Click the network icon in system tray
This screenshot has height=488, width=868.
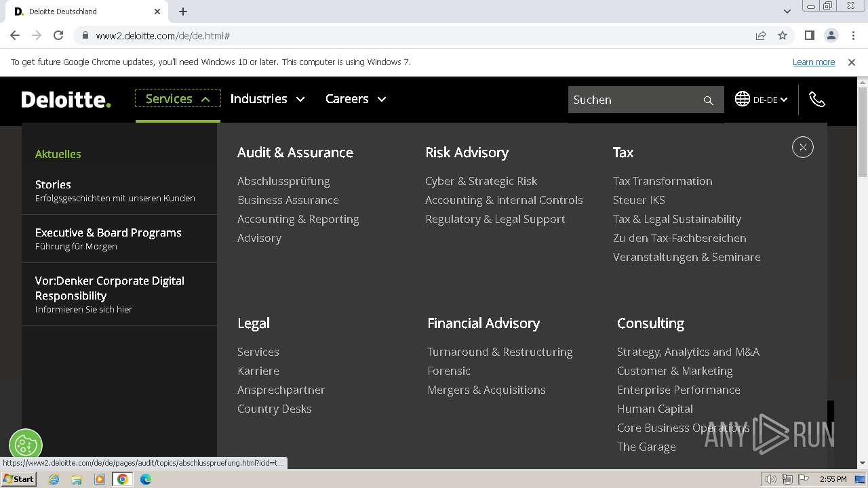pyautogui.click(x=787, y=479)
